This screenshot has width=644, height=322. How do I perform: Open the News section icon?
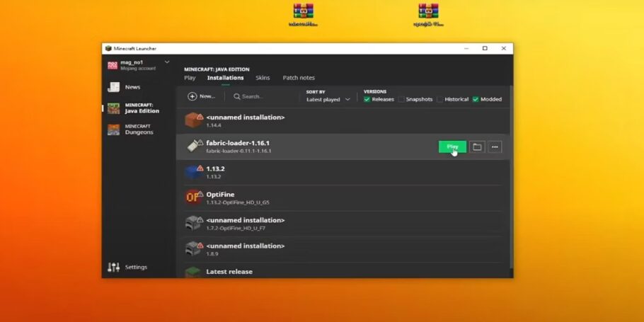(113, 87)
